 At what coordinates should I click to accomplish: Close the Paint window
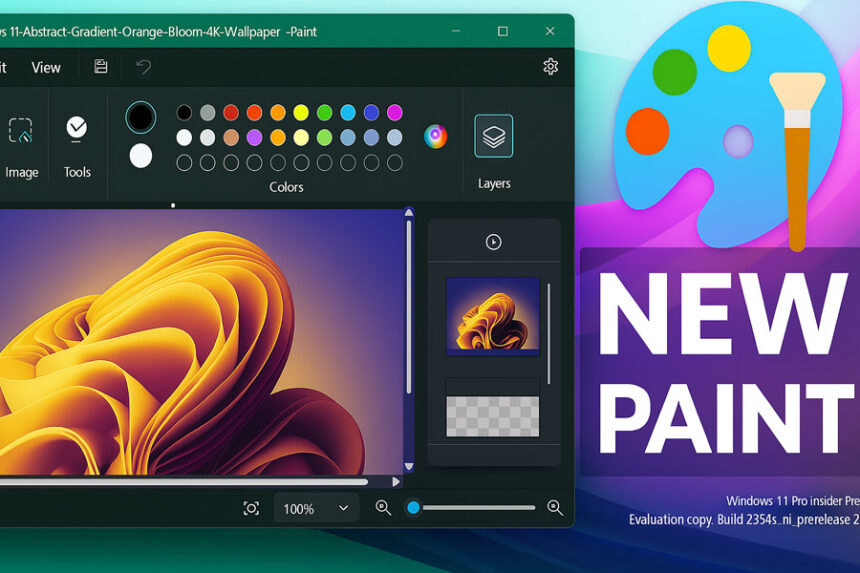click(x=550, y=31)
